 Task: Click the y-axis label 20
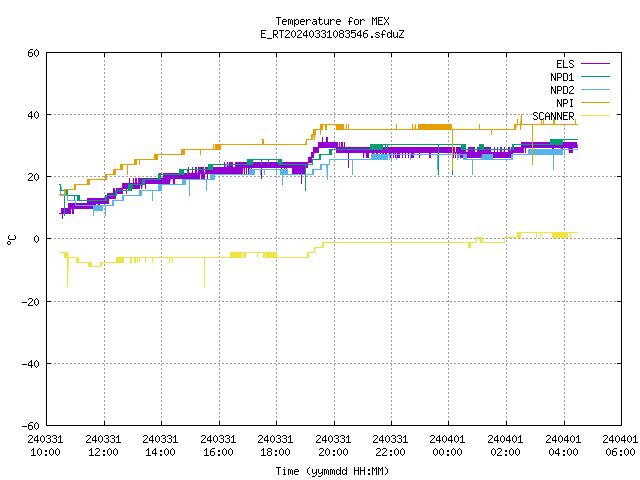click(x=33, y=177)
